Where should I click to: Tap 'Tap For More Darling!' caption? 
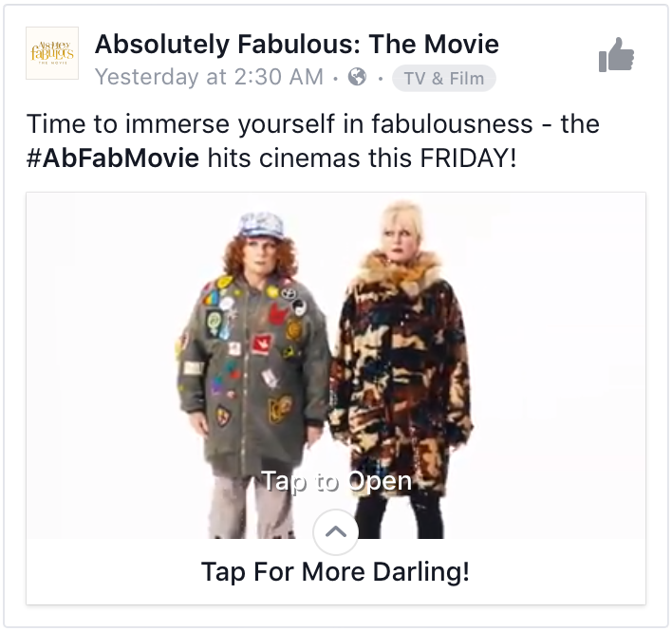[x=336, y=572]
